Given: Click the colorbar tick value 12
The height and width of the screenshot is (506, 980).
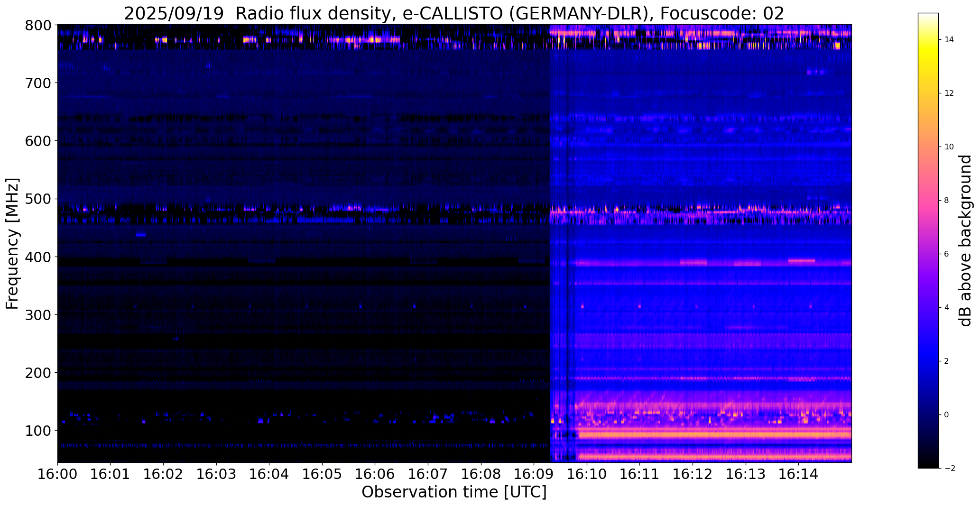Looking at the screenshot, I should click(949, 93).
